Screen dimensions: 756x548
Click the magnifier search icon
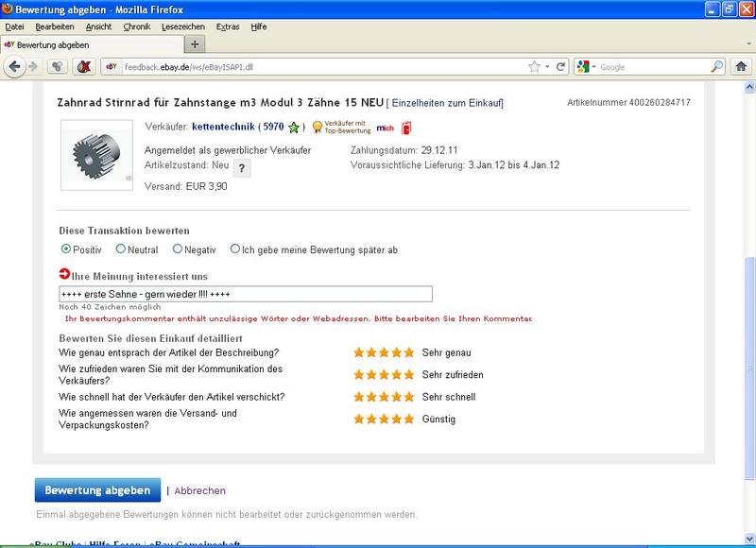pyautogui.click(x=717, y=66)
